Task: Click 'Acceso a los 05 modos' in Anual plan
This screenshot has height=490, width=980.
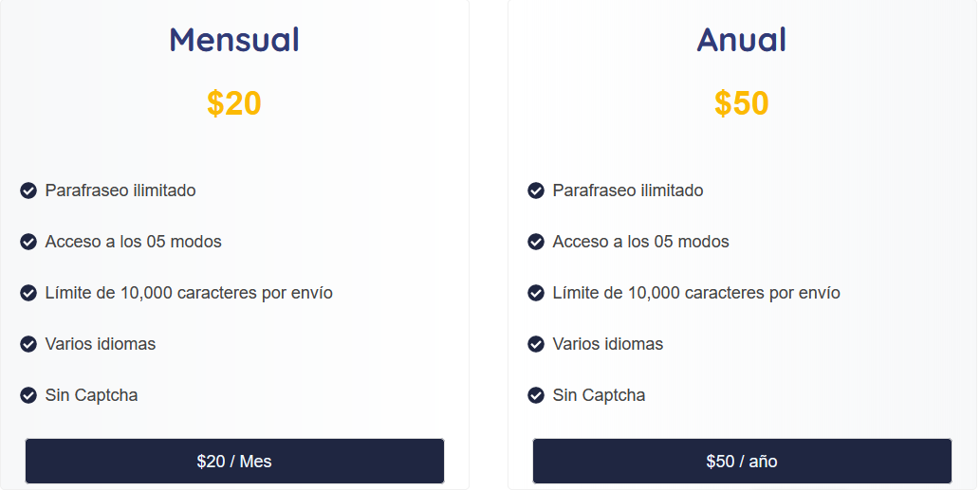Action: click(640, 242)
